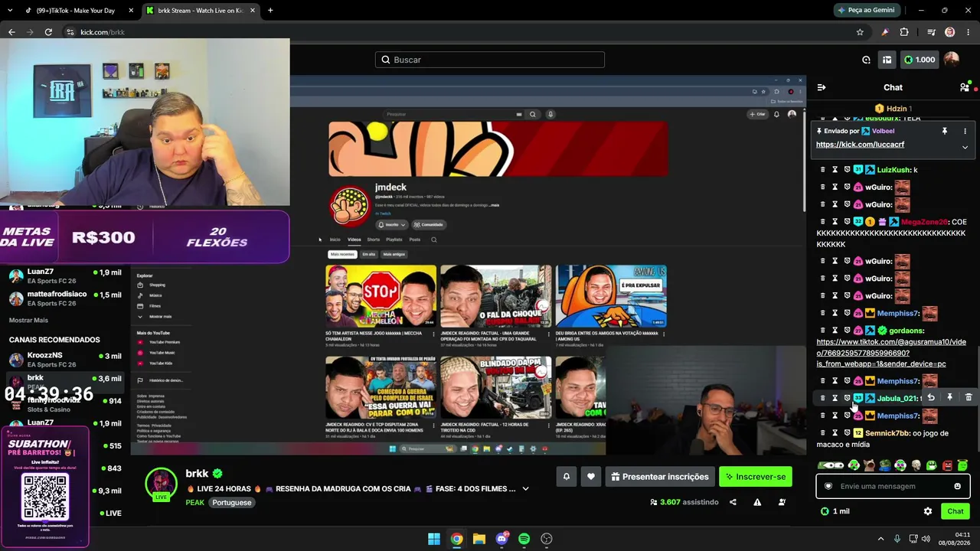Reload the kick.com page
This screenshot has height=551, width=980.
pyautogui.click(x=48, y=32)
